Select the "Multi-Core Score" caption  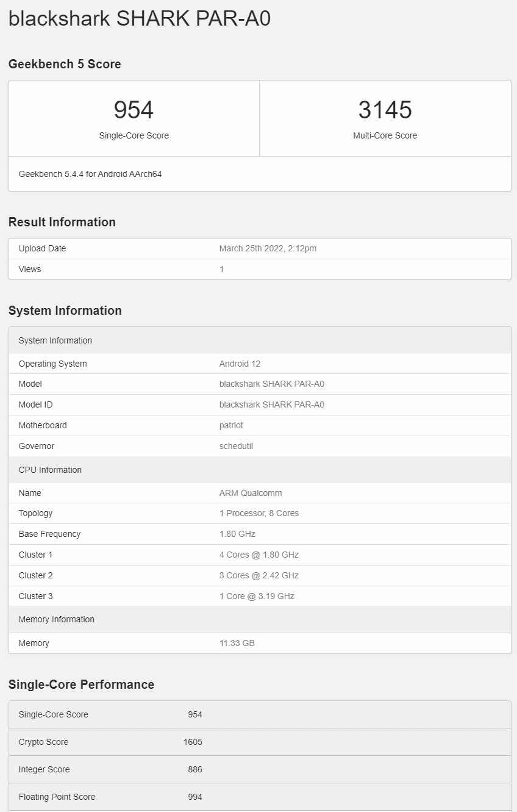pyautogui.click(x=385, y=135)
